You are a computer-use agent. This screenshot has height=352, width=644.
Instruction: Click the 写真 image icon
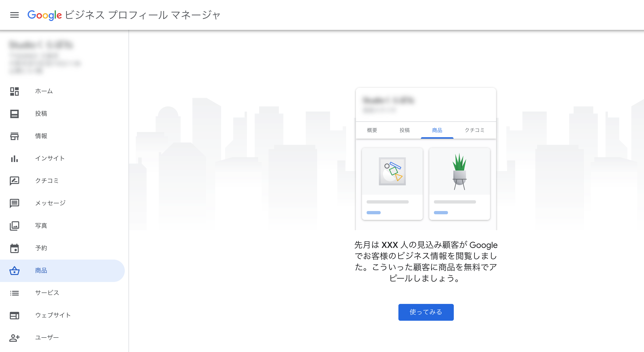click(15, 225)
